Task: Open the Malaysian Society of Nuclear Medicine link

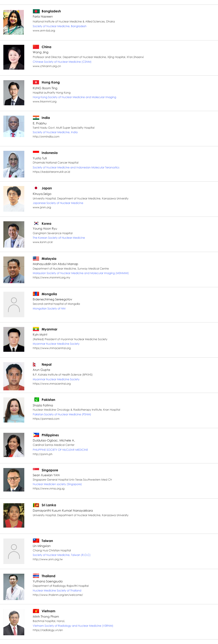Action: tap(80, 273)
